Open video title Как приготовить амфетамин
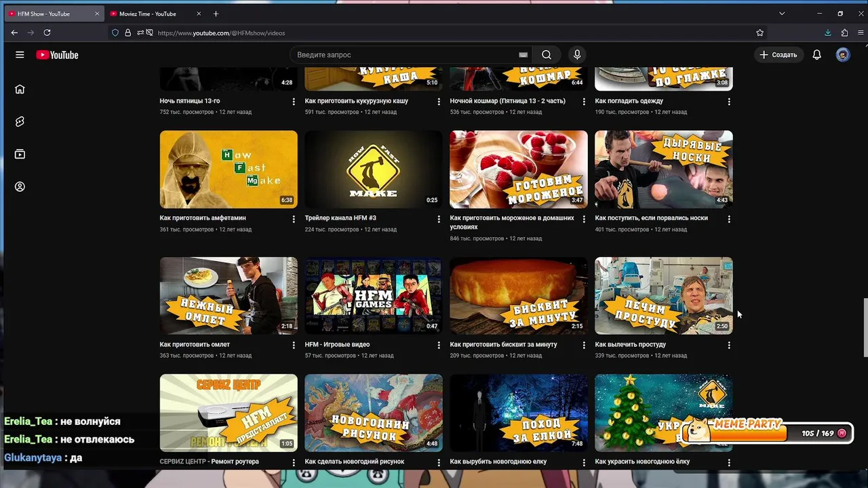 203,218
